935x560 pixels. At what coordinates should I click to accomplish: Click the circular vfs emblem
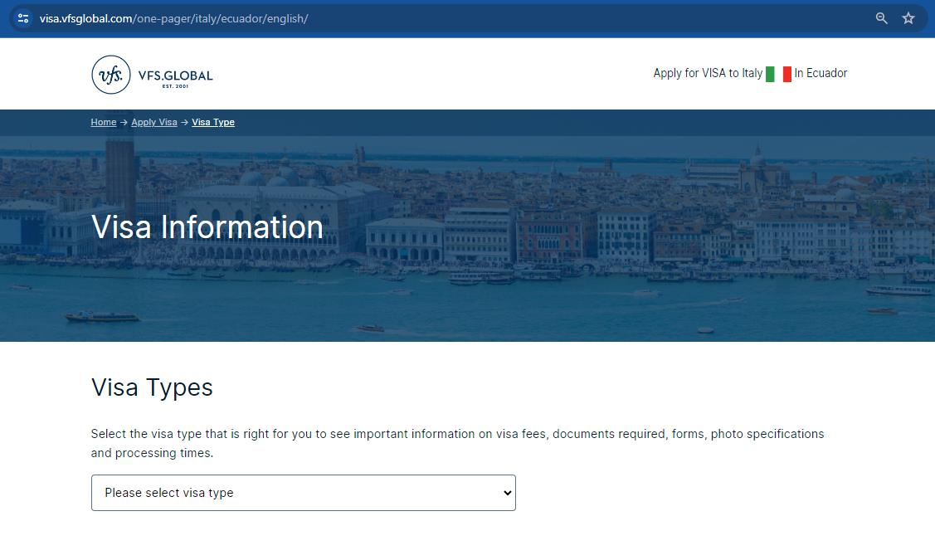[111, 74]
